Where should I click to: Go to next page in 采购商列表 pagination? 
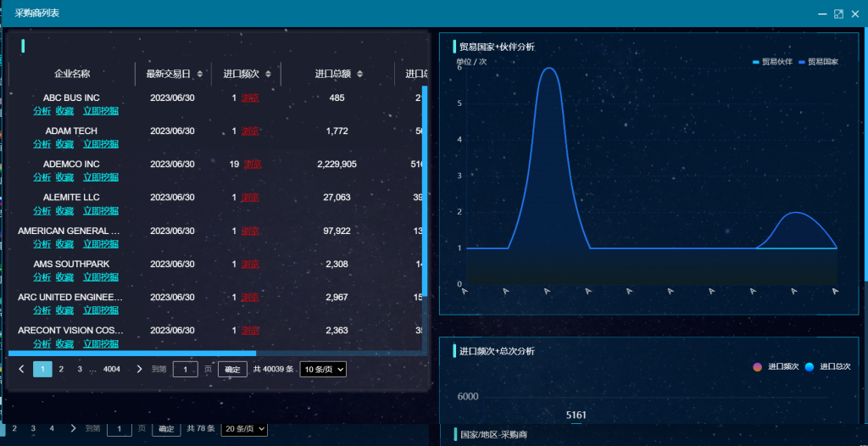tap(139, 369)
